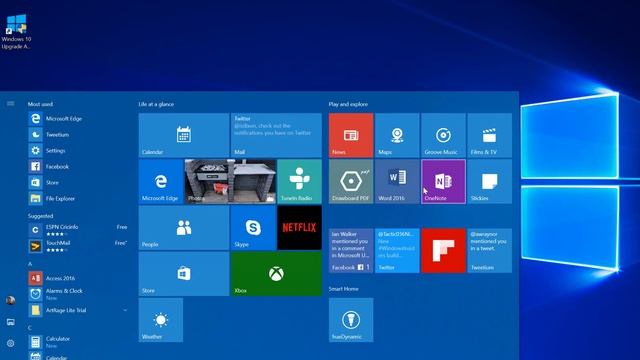This screenshot has width=640, height=360.
Task: Select suggested app TouchMail
Action: pos(78,246)
